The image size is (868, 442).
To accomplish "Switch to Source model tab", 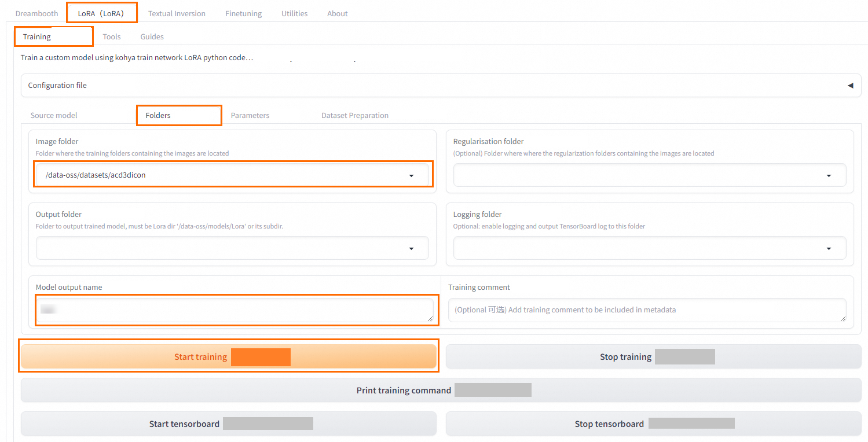I will tap(54, 115).
